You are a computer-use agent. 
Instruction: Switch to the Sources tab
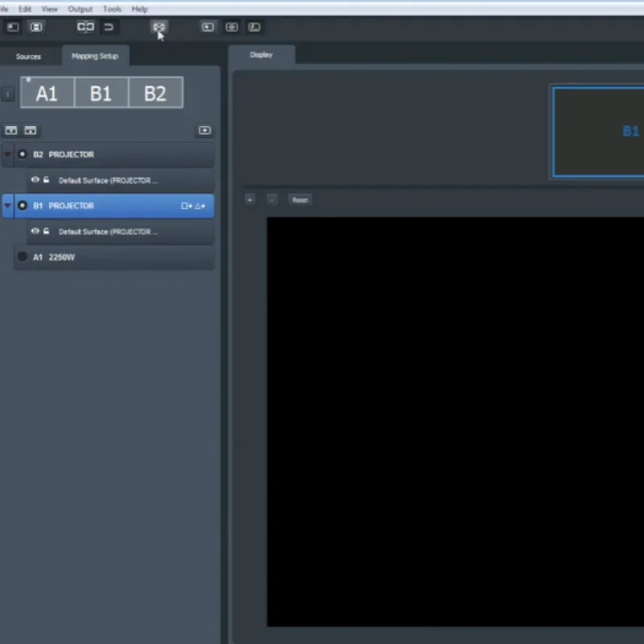(28, 56)
